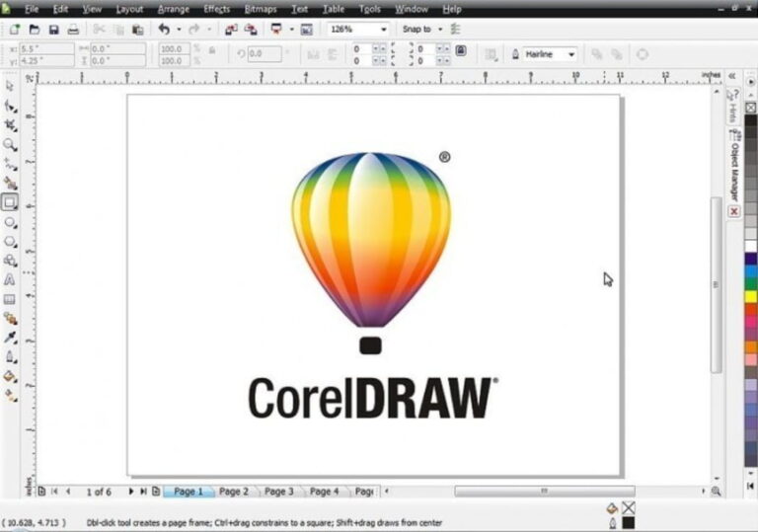This screenshot has height=532, width=758.
Task: Select the Fill tool
Action: [10, 376]
